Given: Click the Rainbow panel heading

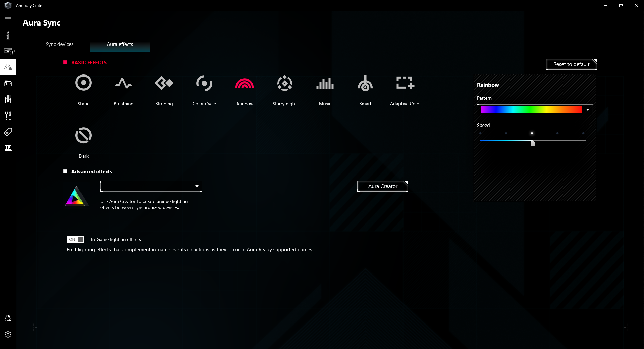Looking at the screenshot, I should click(x=488, y=85).
